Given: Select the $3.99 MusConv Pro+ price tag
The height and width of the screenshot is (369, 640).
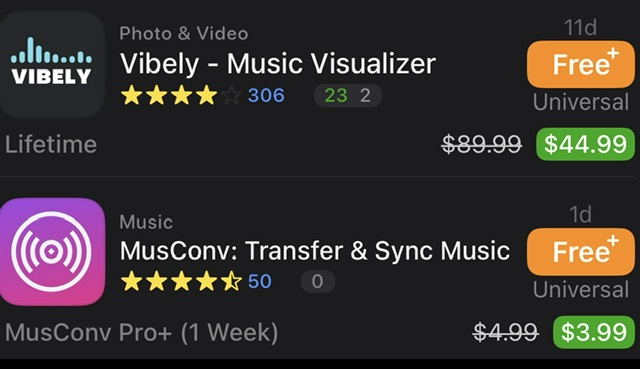Looking at the screenshot, I should (594, 332).
